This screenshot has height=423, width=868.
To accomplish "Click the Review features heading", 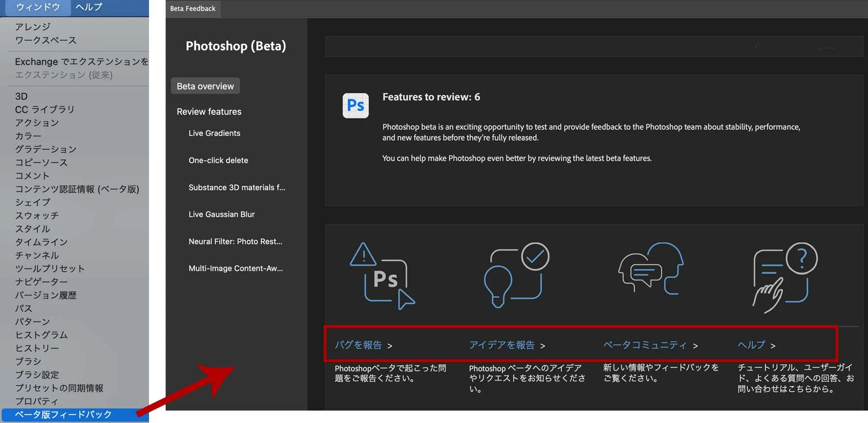I will [x=209, y=111].
